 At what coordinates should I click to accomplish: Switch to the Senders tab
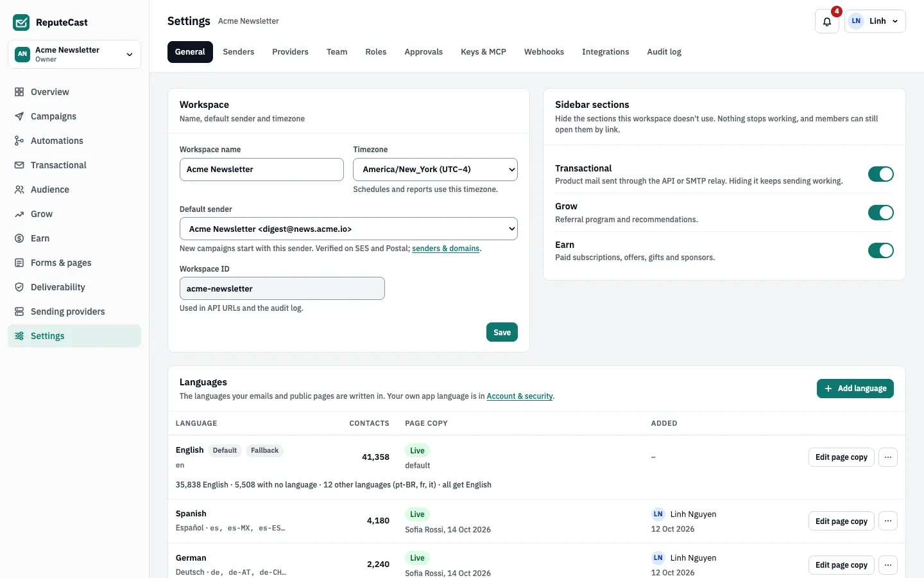click(239, 52)
